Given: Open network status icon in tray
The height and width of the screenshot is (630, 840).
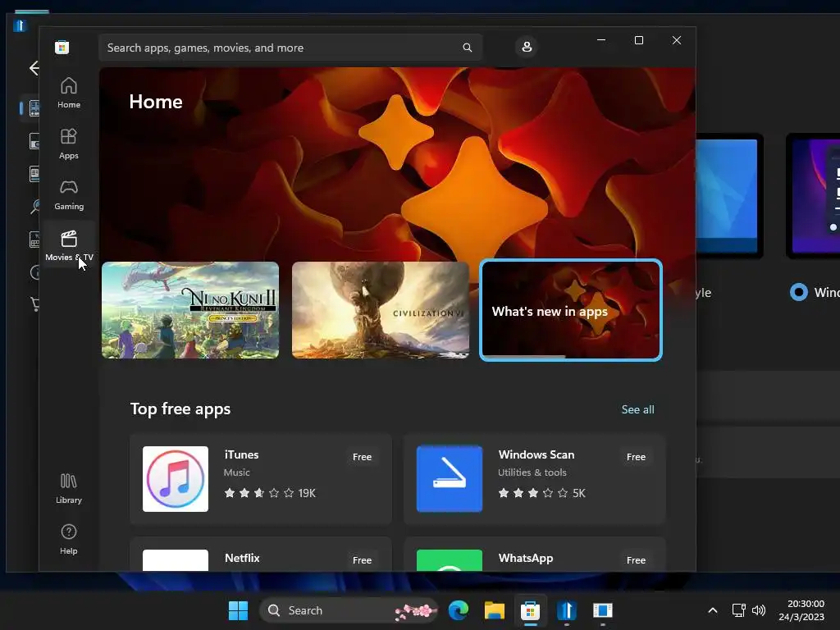Looking at the screenshot, I should (739, 610).
